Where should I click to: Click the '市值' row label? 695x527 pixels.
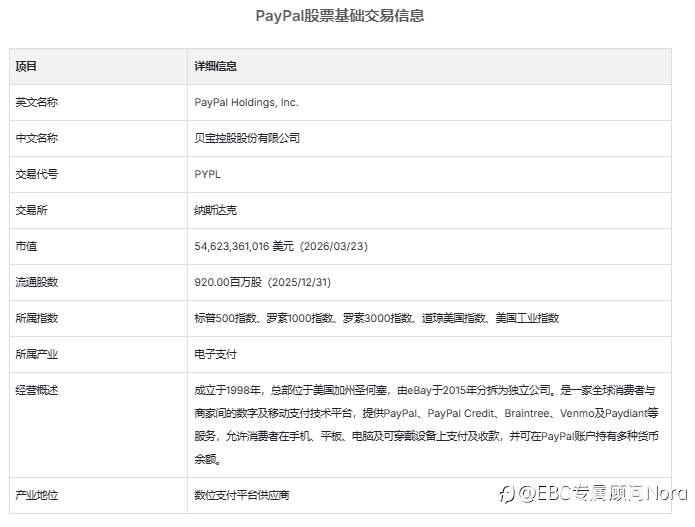(x=26, y=246)
